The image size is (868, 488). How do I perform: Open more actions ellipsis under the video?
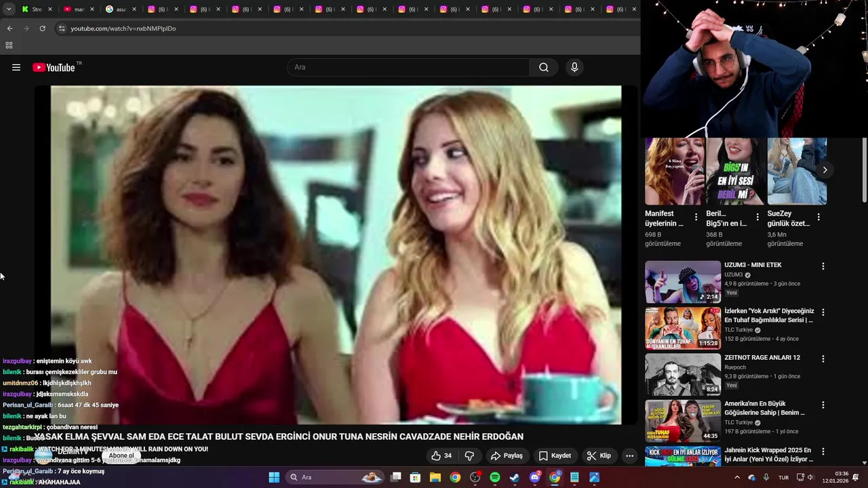[629, 455]
